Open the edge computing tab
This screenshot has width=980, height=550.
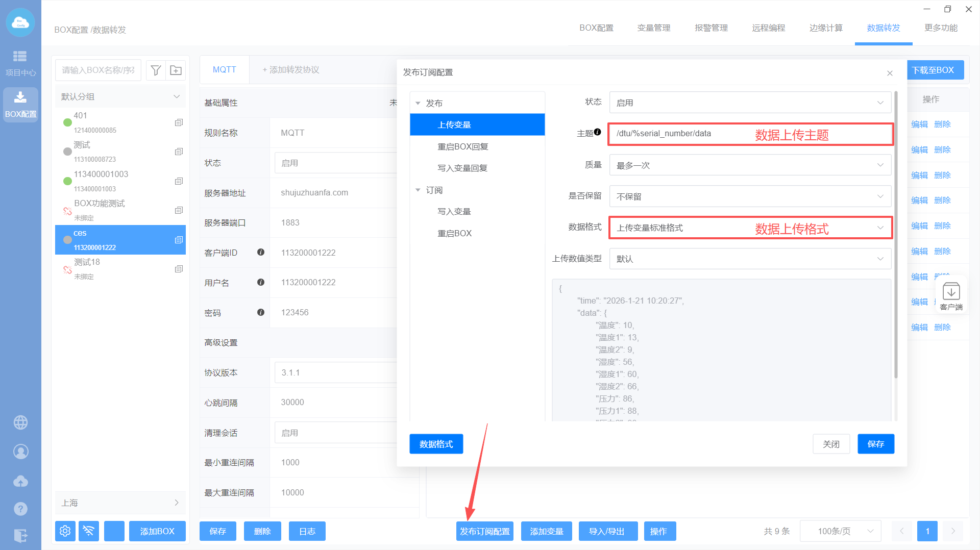[826, 28]
